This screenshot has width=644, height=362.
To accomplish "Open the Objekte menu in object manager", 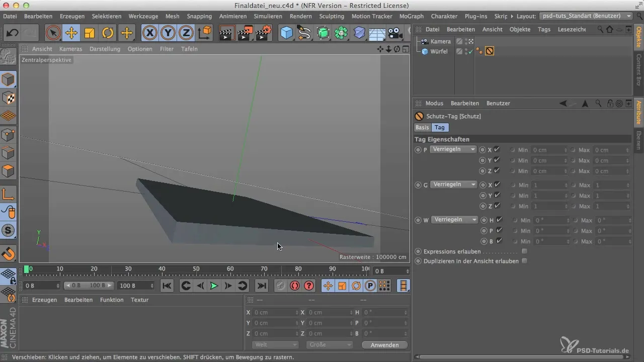I will pos(520,29).
